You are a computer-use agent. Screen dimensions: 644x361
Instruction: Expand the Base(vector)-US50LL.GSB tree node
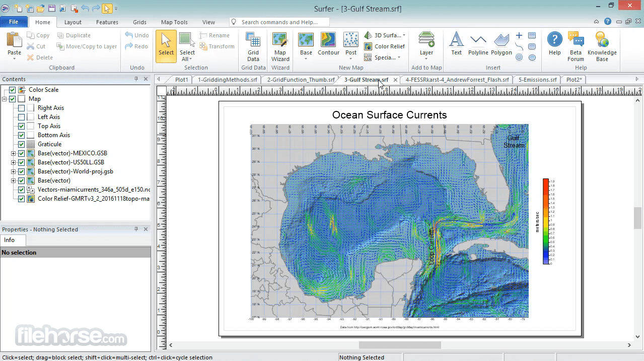(x=14, y=162)
